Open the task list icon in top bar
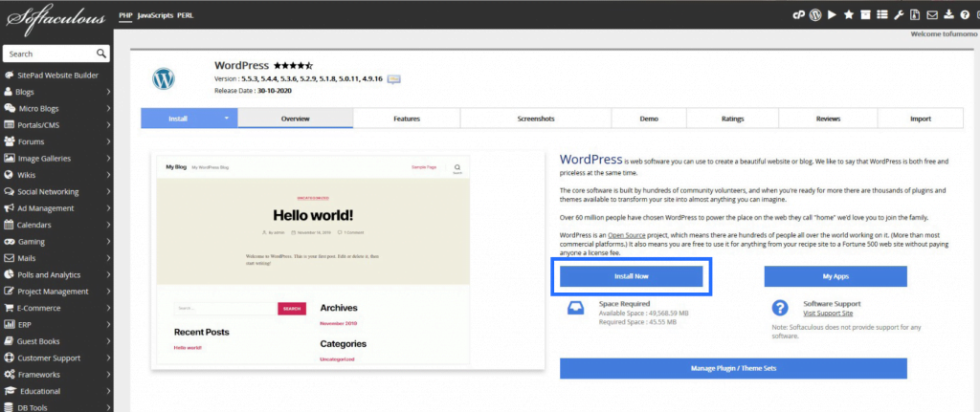 (882, 15)
